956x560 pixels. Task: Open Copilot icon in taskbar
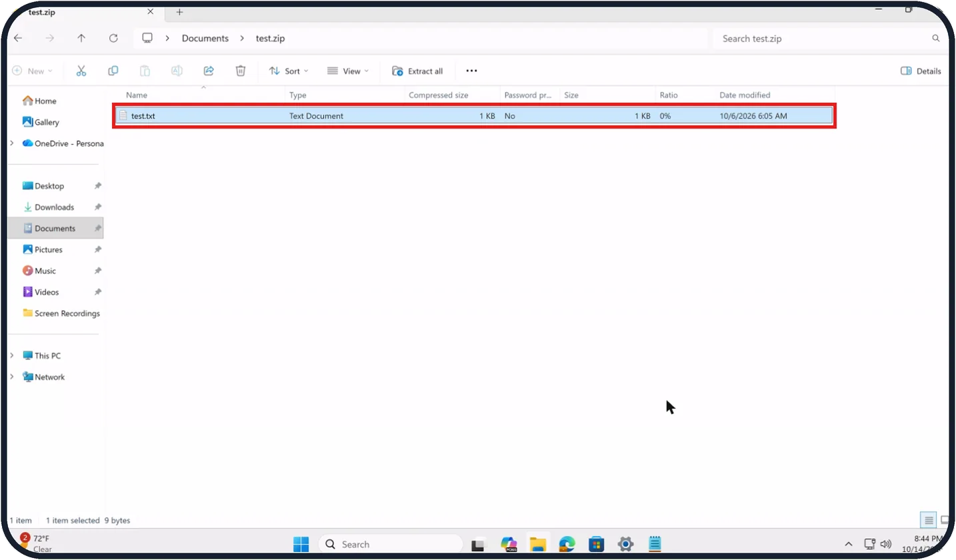509,544
